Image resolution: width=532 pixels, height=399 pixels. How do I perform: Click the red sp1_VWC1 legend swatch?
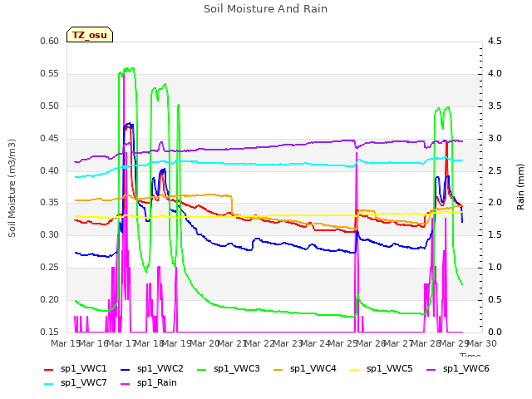coord(49,370)
